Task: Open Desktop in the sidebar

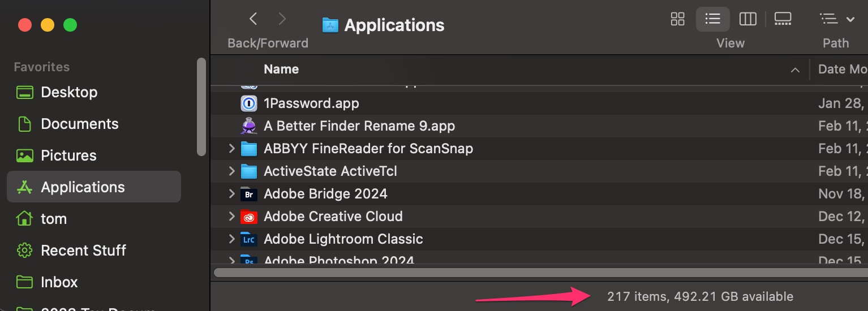Action: 68,92
